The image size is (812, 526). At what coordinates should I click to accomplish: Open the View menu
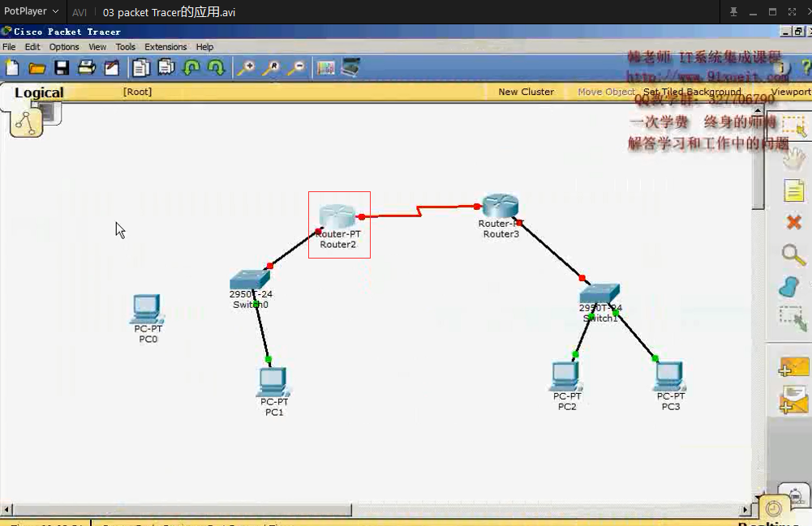pos(97,47)
